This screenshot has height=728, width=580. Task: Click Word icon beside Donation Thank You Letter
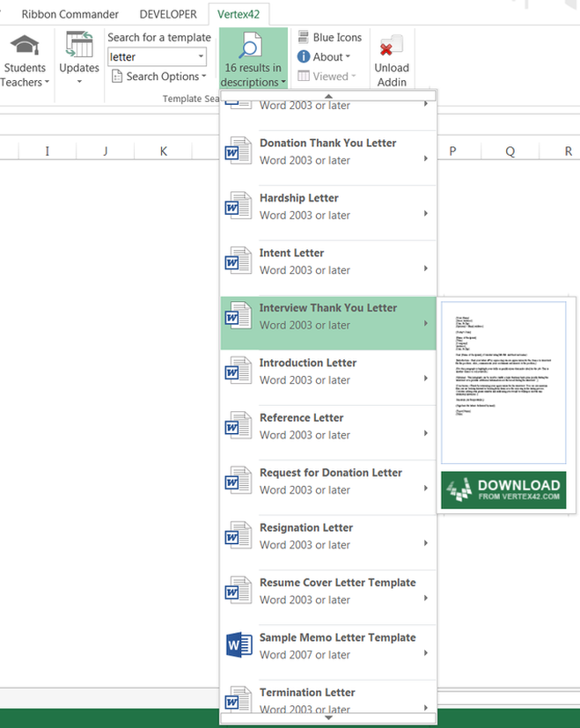239,151
